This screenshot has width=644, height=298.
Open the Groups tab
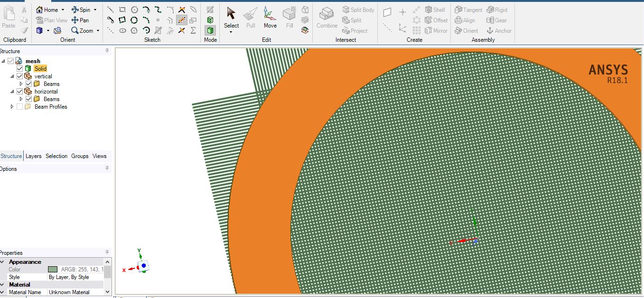79,156
